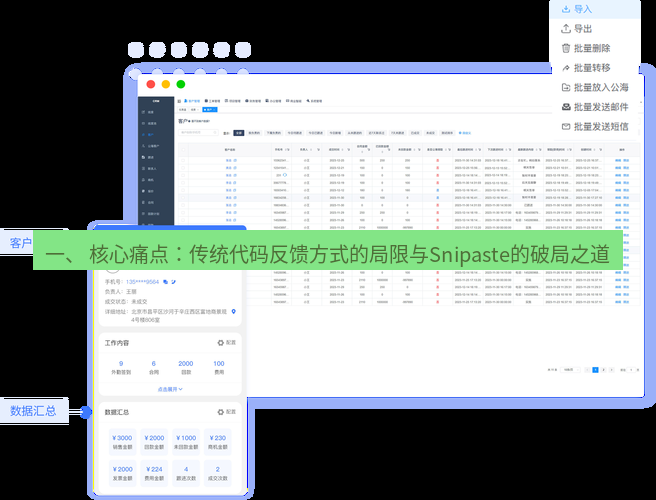The image size is (656, 500).
Task: Select 批量发送邮件 in the popup menu
Action: coord(595,107)
